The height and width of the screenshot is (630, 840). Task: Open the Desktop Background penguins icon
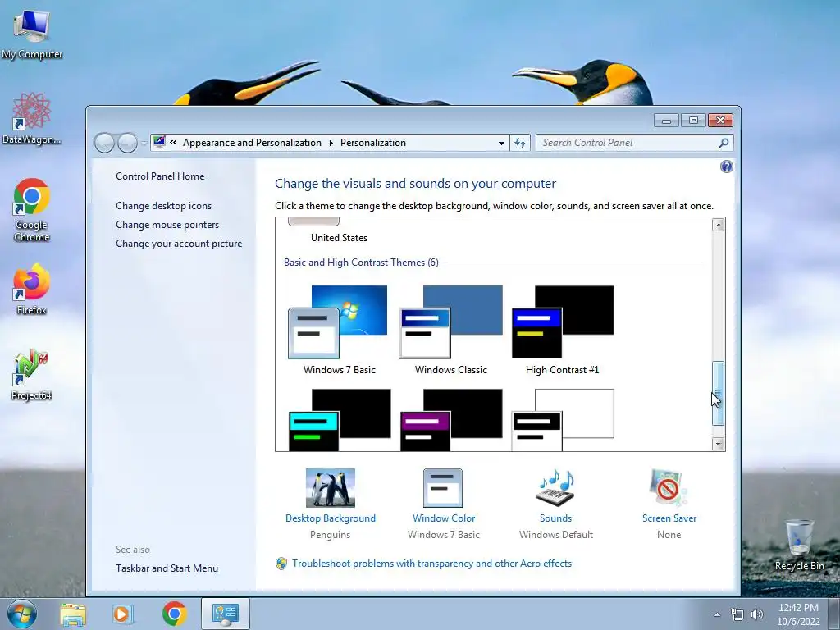[x=330, y=488]
